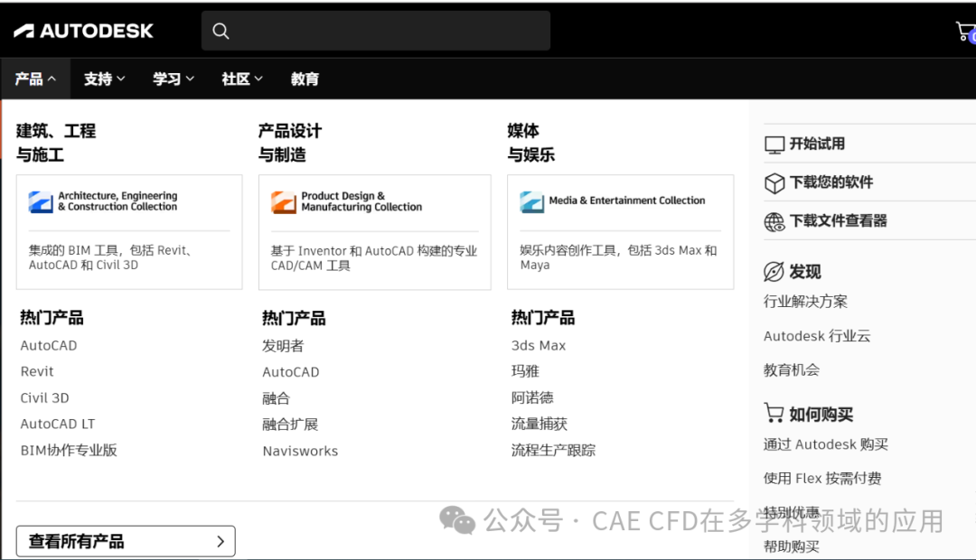Screen dimensions: 976x560
Task: Click the box icon beside 下载您的软件
Action: coord(774,183)
